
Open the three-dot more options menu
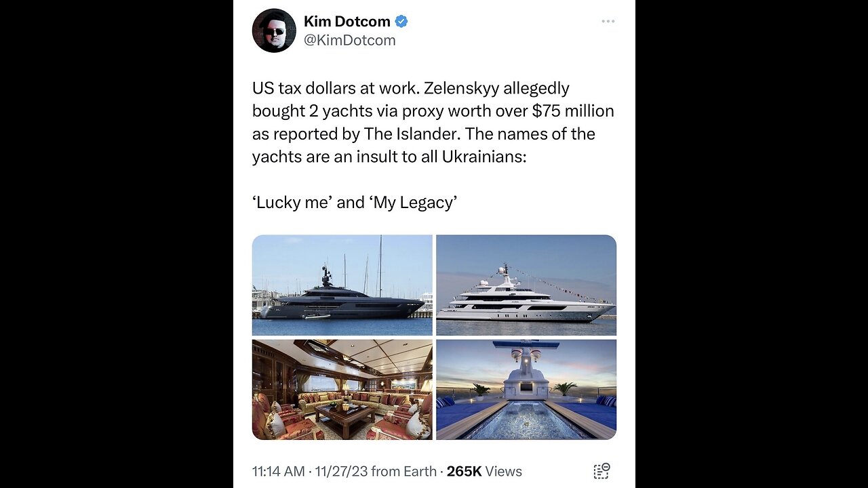click(x=608, y=22)
